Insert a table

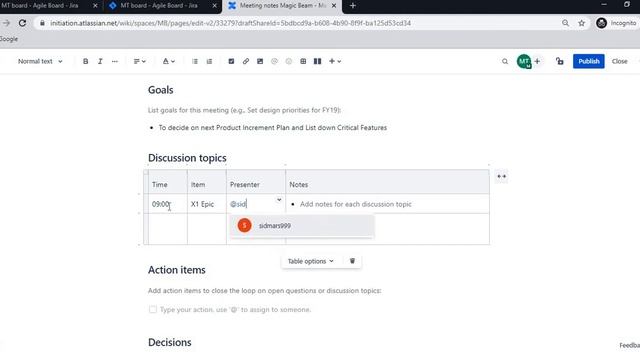[303, 61]
